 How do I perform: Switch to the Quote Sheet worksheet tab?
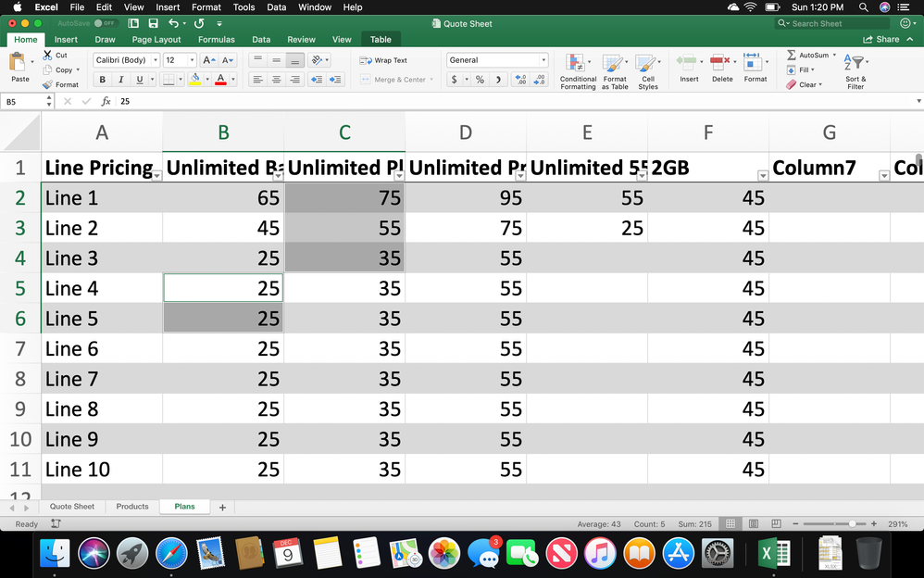click(72, 507)
